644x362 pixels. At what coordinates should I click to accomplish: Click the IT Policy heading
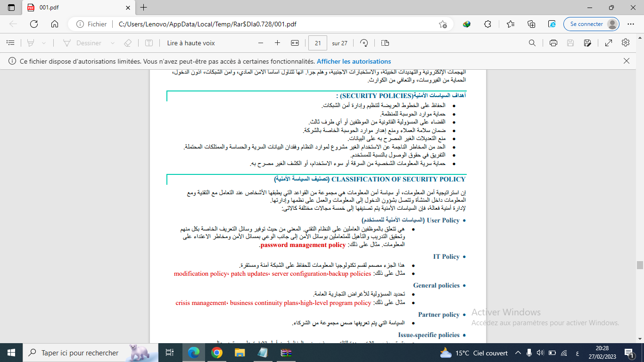tap(446, 256)
